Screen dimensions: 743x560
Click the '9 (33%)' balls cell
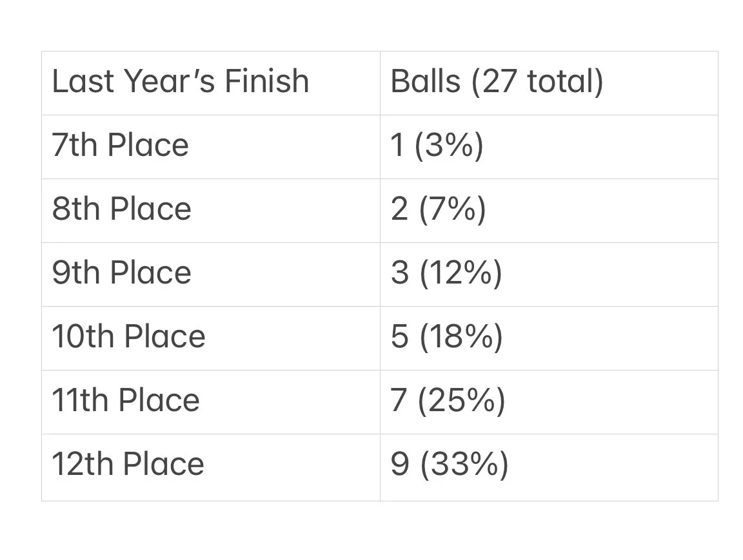tap(449, 464)
